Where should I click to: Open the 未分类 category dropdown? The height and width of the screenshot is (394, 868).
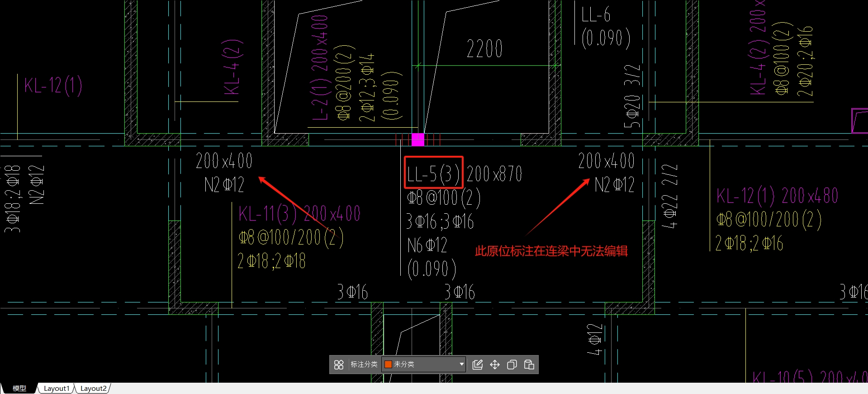coord(423,365)
